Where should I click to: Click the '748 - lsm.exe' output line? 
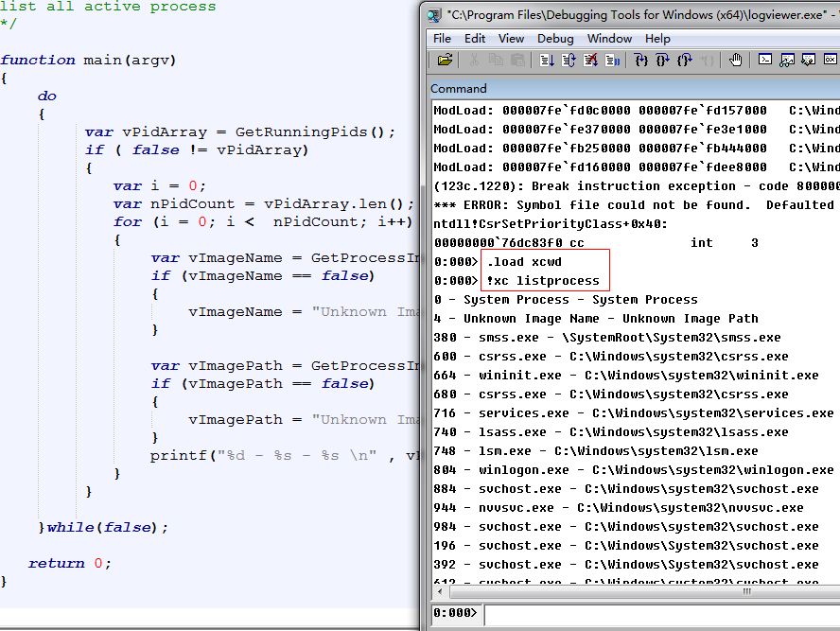point(596,451)
